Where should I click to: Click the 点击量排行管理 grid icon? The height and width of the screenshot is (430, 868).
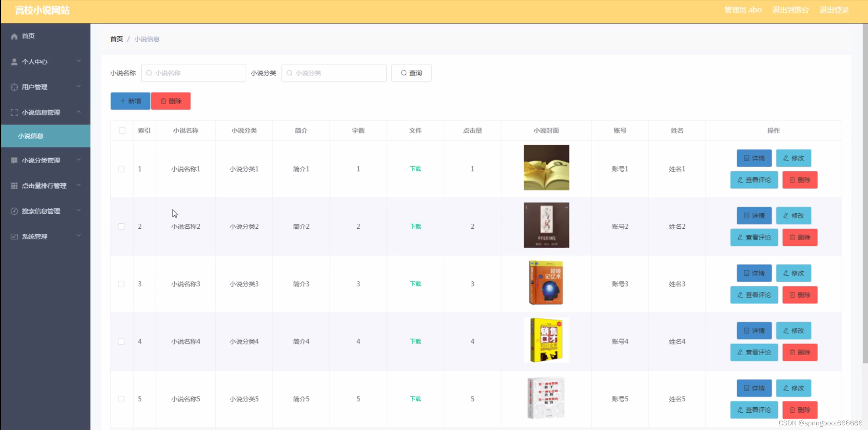point(14,186)
